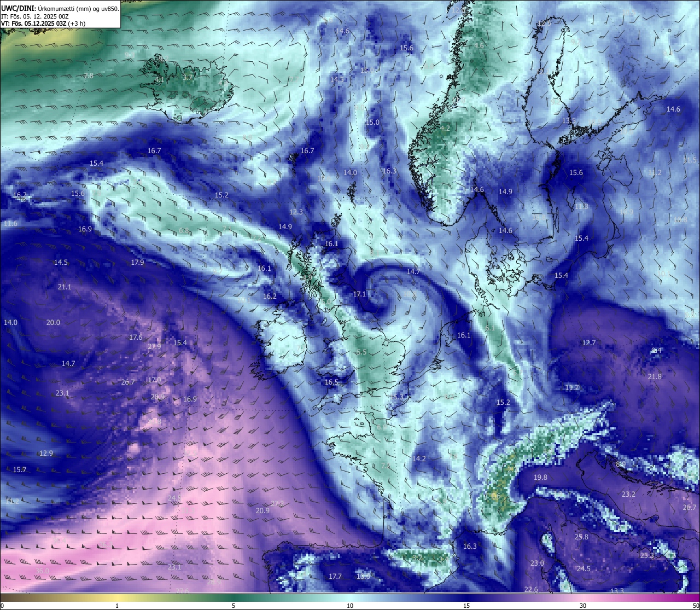This screenshot has height=610, width=700.
Task: Click the 36.0 value on the map
Action: (42, 571)
